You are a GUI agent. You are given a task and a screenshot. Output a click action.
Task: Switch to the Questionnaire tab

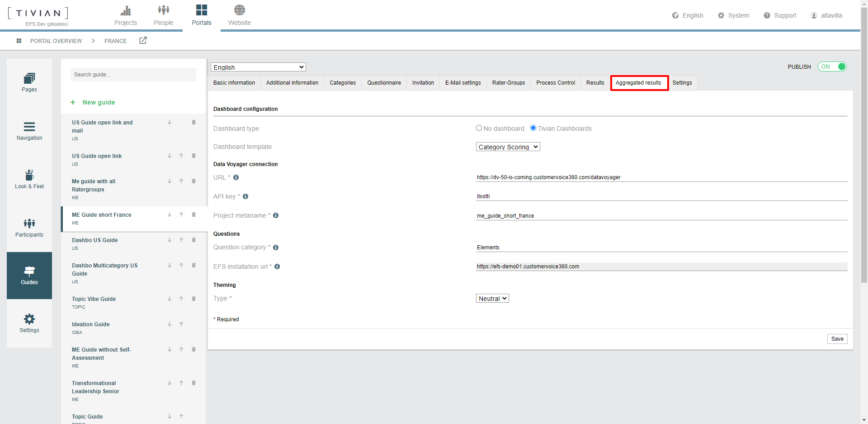tap(384, 83)
